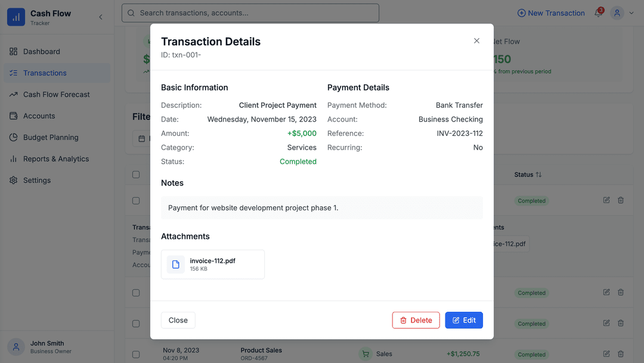Image resolution: width=644 pixels, height=363 pixels.
Task: Select the table header checkbox
Action: click(x=136, y=174)
